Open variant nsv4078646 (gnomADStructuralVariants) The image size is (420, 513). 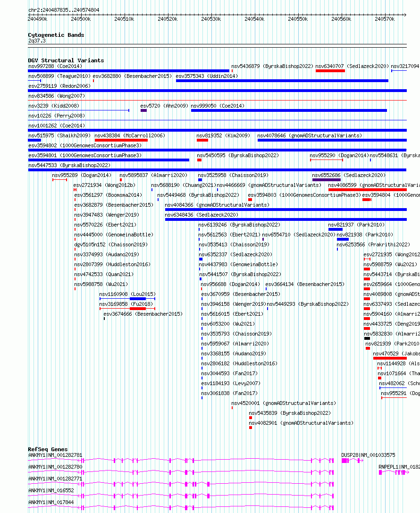click(310, 135)
